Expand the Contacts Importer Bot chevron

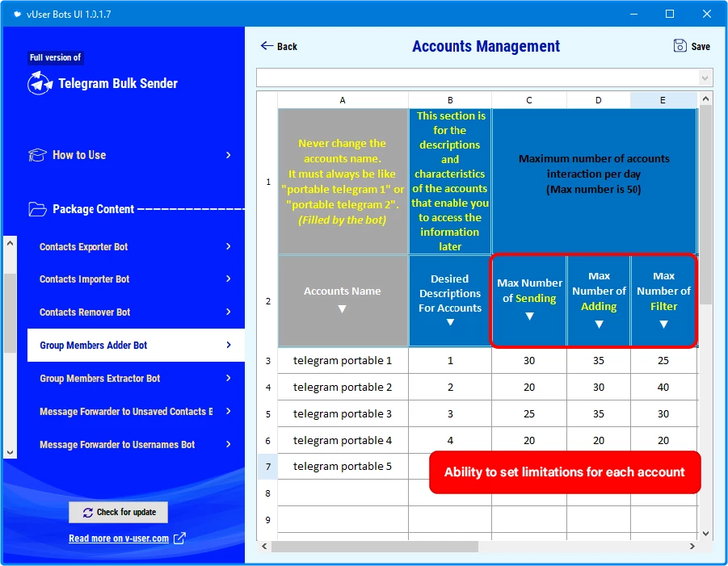tap(229, 279)
